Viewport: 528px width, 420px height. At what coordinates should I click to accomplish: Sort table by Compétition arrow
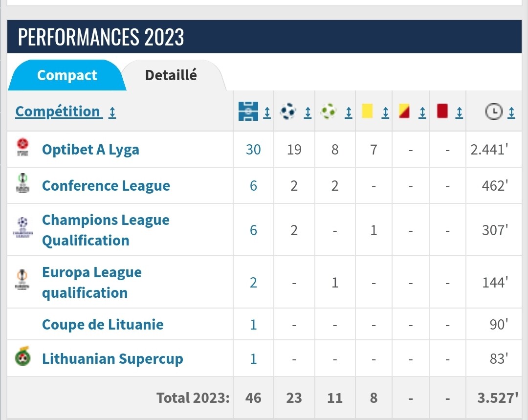pyautogui.click(x=112, y=112)
